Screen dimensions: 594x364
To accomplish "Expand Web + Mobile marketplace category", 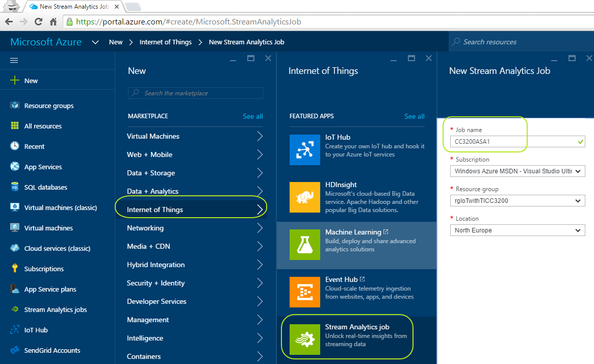I will click(195, 154).
